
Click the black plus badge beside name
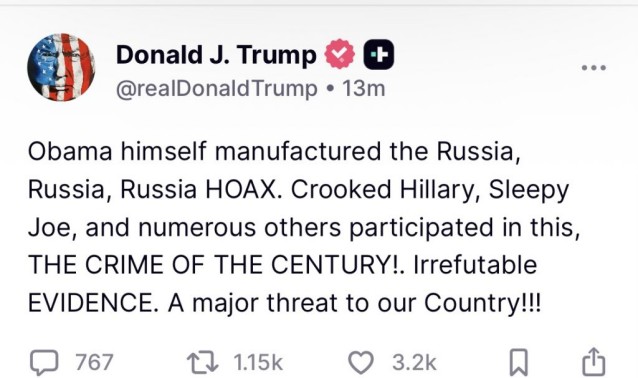pyautogui.click(x=378, y=54)
